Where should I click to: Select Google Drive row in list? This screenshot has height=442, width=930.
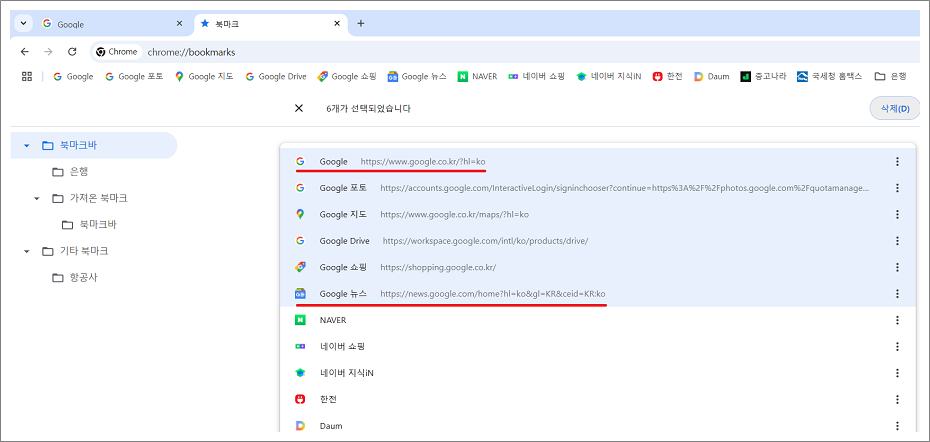pyautogui.click(x=598, y=241)
